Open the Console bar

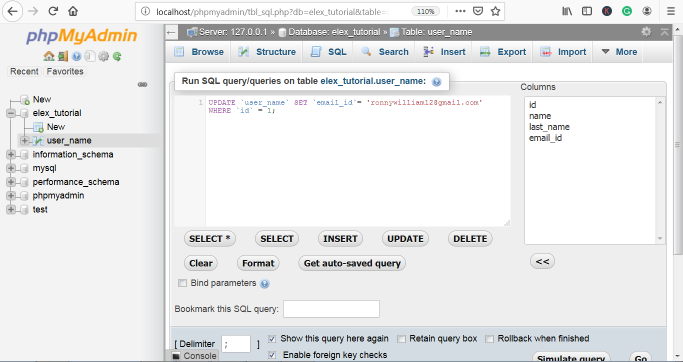tap(194, 356)
